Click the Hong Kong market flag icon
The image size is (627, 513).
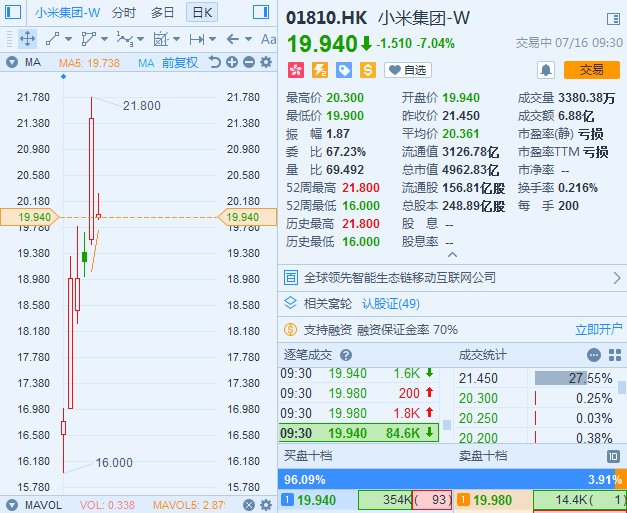(296, 70)
